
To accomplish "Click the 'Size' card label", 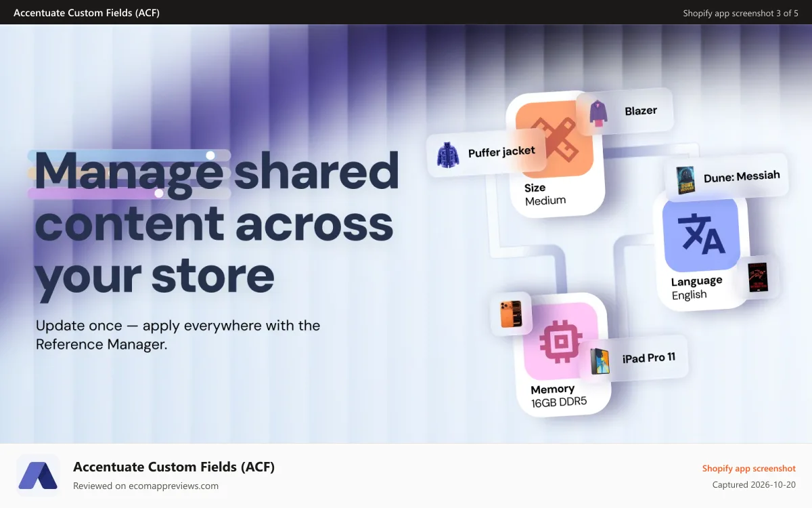I will 535,188.
